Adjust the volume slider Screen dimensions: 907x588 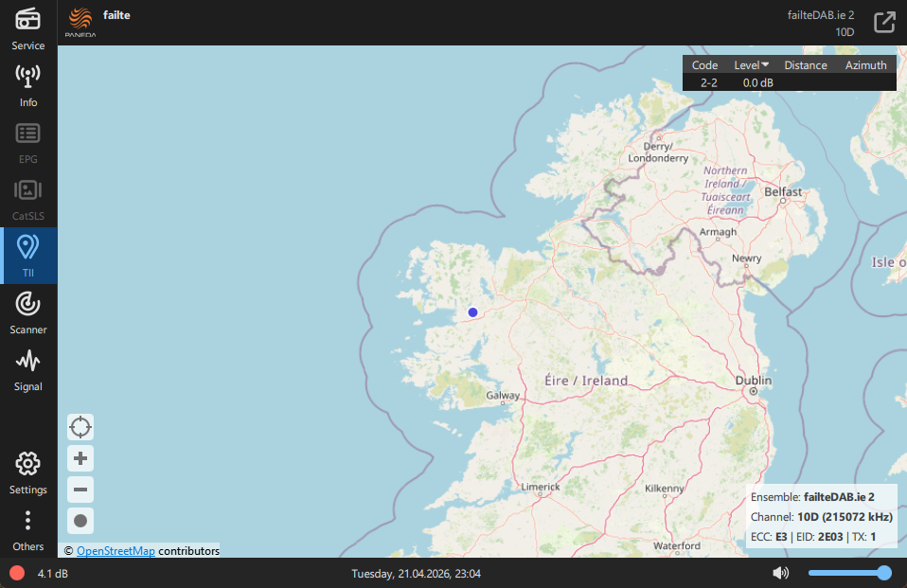pyautogui.click(x=850, y=573)
